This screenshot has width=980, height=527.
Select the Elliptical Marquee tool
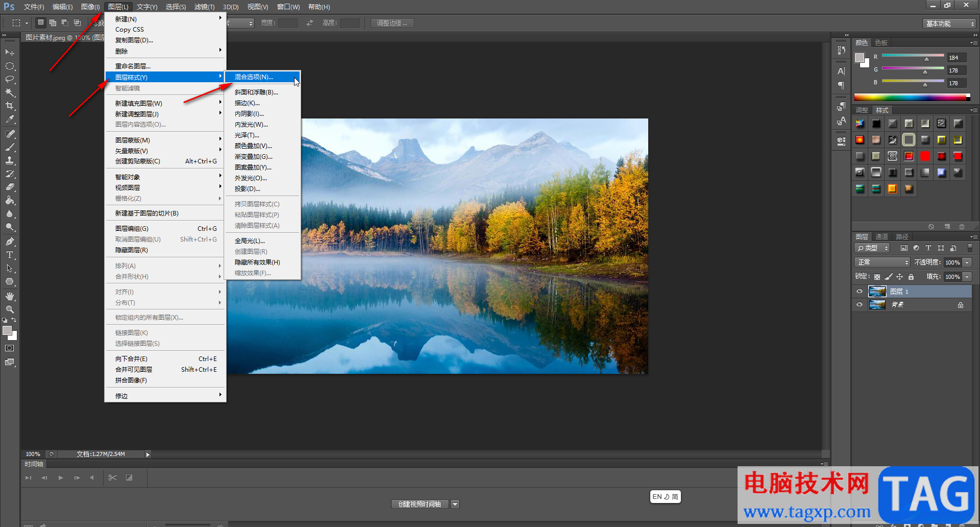tap(10, 66)
